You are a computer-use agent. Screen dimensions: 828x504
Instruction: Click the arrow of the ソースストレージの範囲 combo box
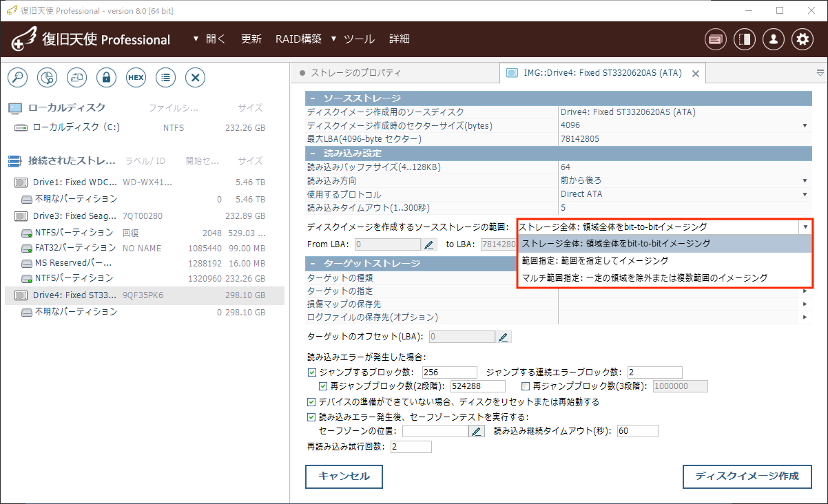click(804, 227)
